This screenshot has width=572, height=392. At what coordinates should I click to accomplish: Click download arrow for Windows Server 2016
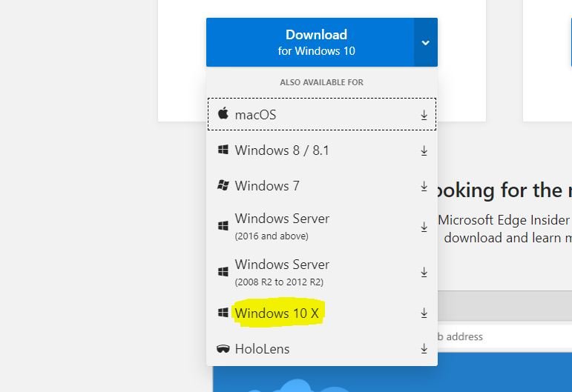coord(424,226)
